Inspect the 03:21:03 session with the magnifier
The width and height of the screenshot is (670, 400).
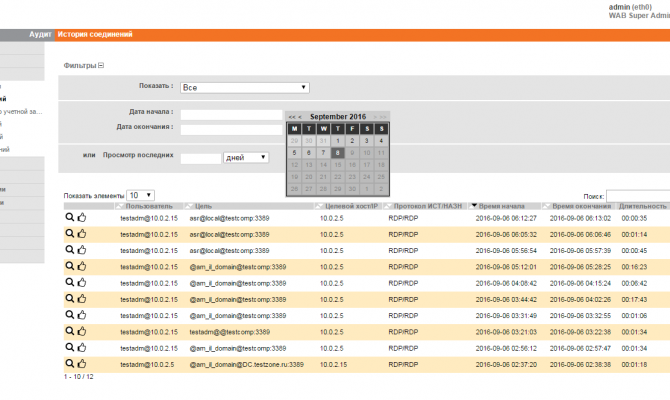[69, 331]
